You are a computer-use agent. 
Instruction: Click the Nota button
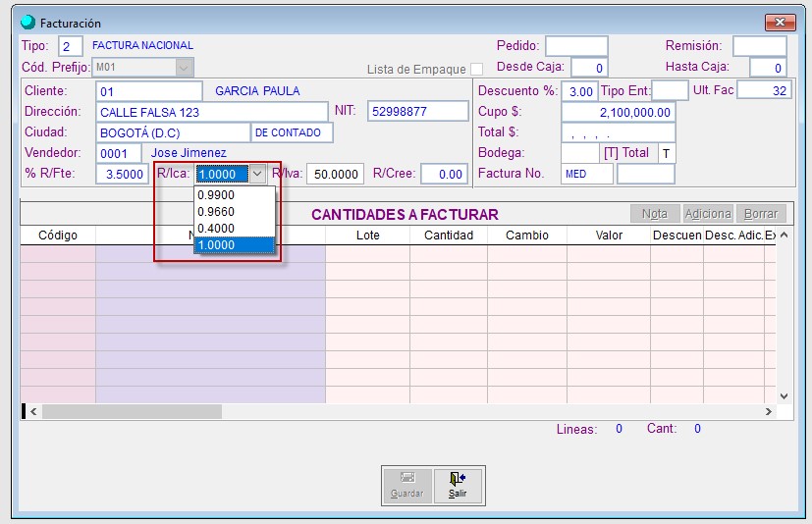(655, 213)
